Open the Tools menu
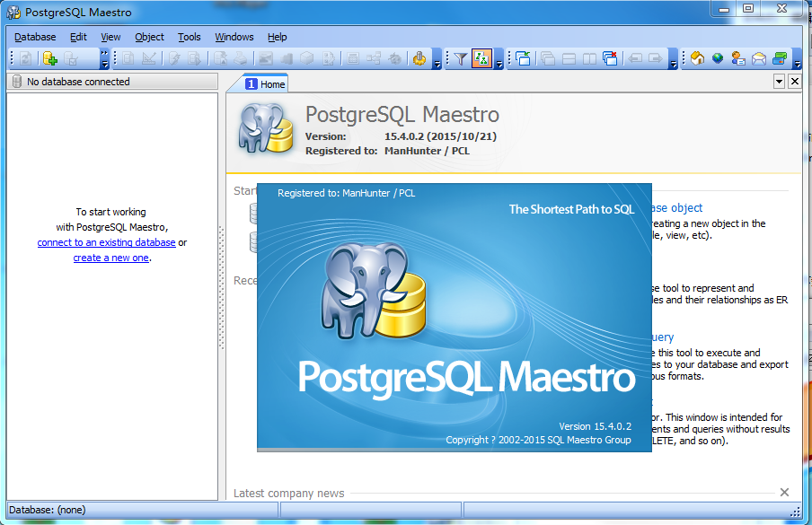The image size is (812, 525). 190,37
